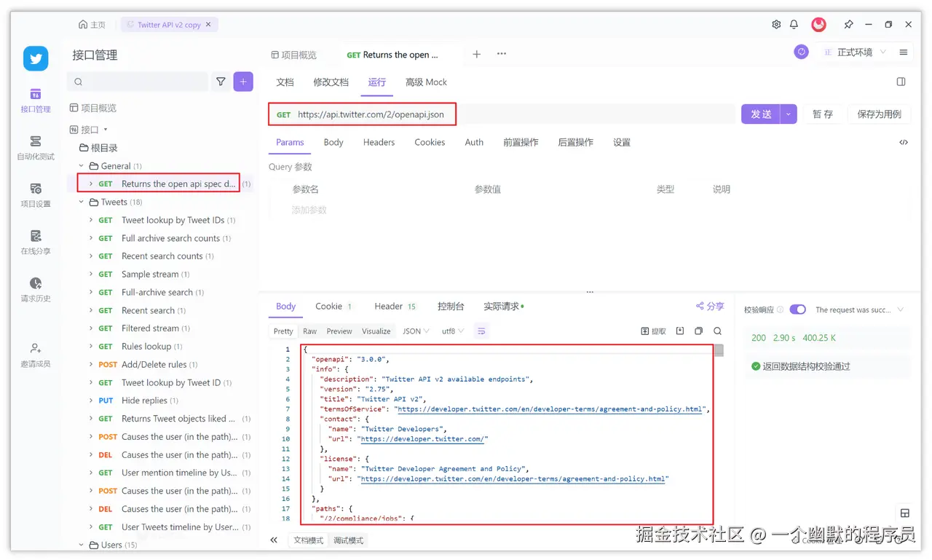
Task: Click the sidebar search input field
Action: (138, 82)
